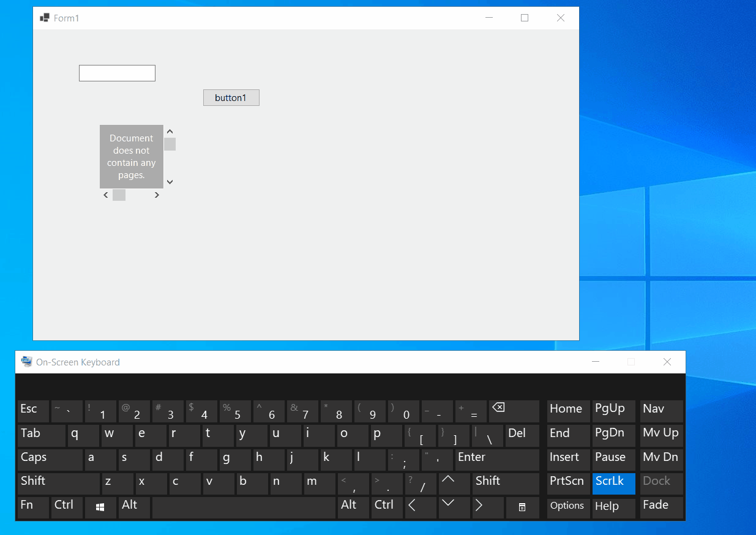The image size is (756, 535).
Task: Click the Tab key
Action: pyautogui.click(x=41, y=435)
